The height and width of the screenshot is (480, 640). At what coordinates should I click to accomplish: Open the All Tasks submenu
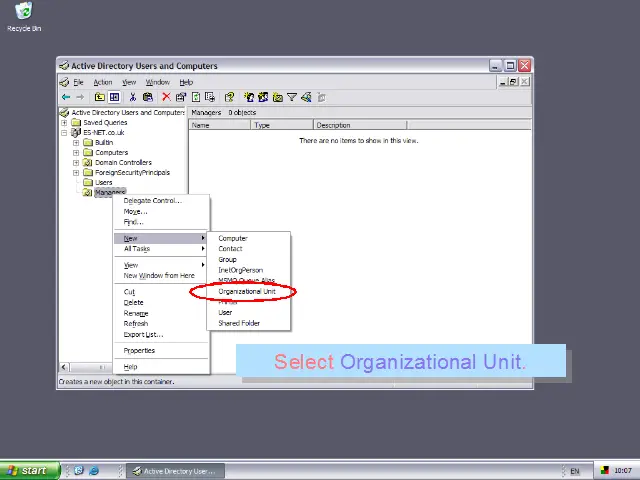161,249
